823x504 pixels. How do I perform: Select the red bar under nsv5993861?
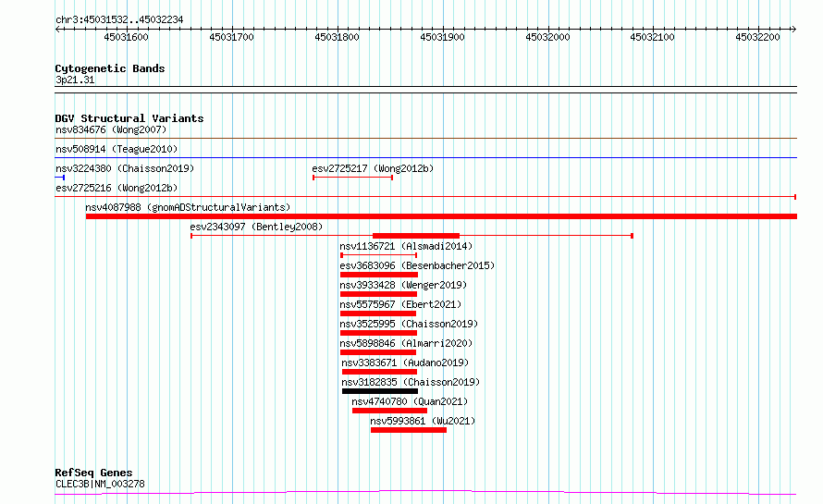click(x=409, y=430)
